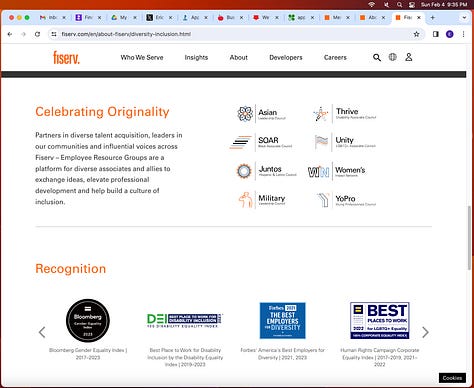474x388 pixels.
Task: Open macOS Spotlight search icon
Action: pyautogui.click(x=399, y=5)
